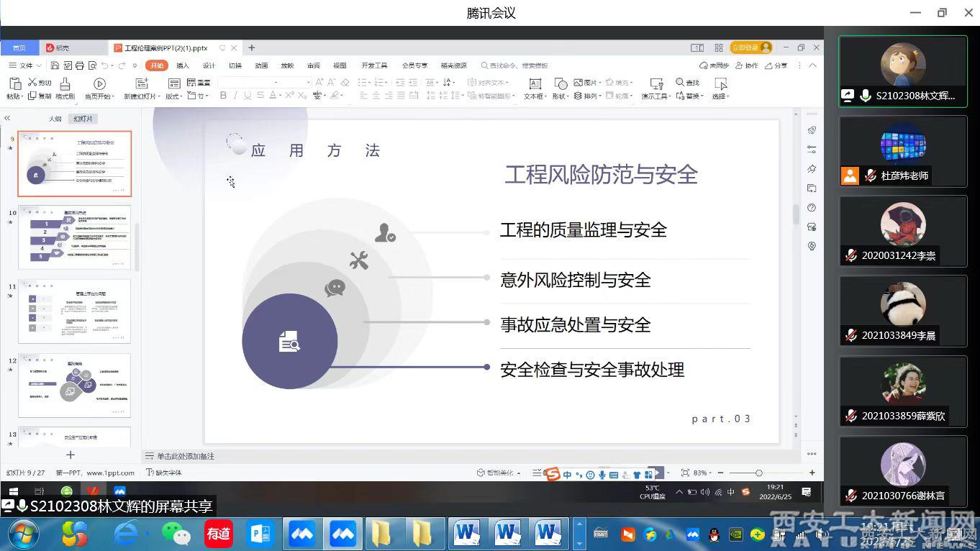The image size is (980, 551).
Task: Click the zoom slider handle in status bar
Action: point(758,473)
